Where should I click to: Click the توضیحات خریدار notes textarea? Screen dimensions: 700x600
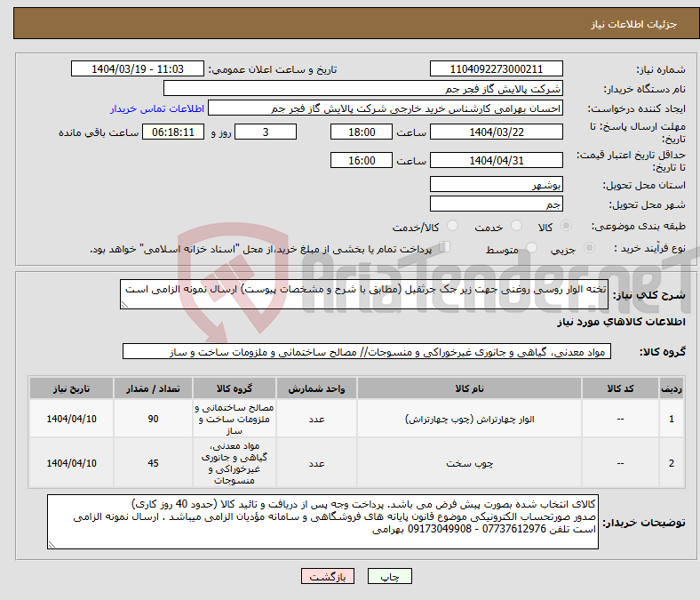[322, 522]
